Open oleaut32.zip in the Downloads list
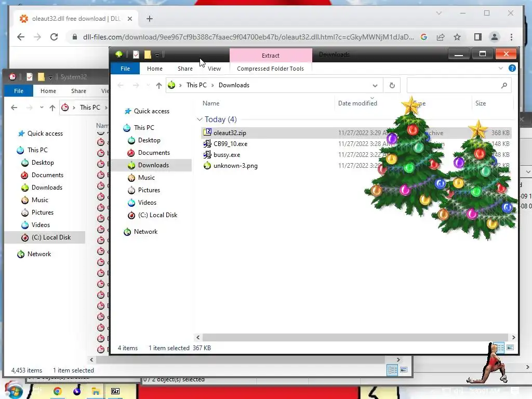 [x=230, y=133]
